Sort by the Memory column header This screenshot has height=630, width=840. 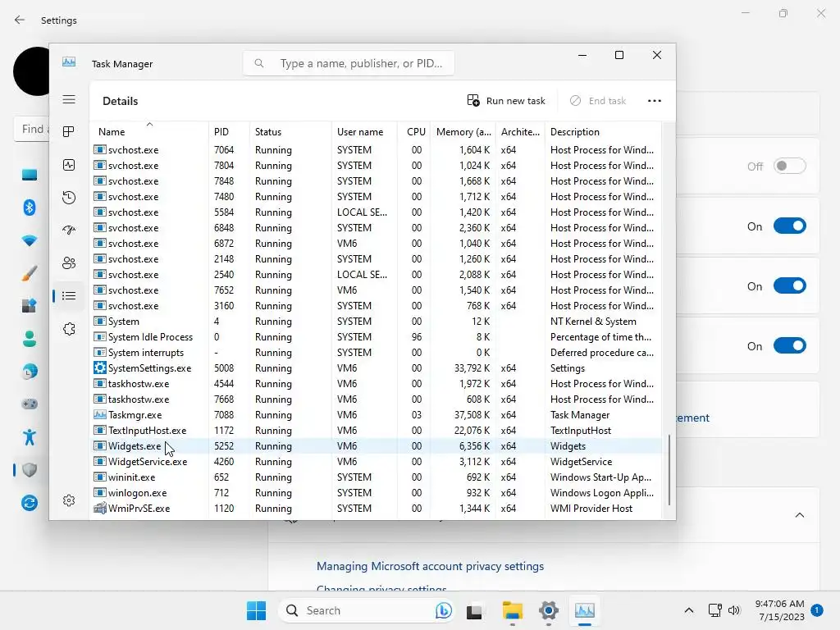click(463, 132)
